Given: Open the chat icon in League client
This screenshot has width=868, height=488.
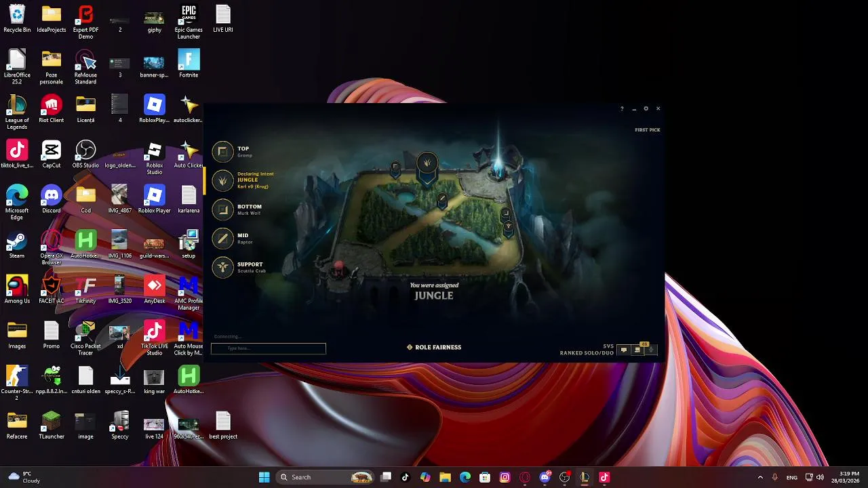Looking at the screenshot, I should pos(624,350).
